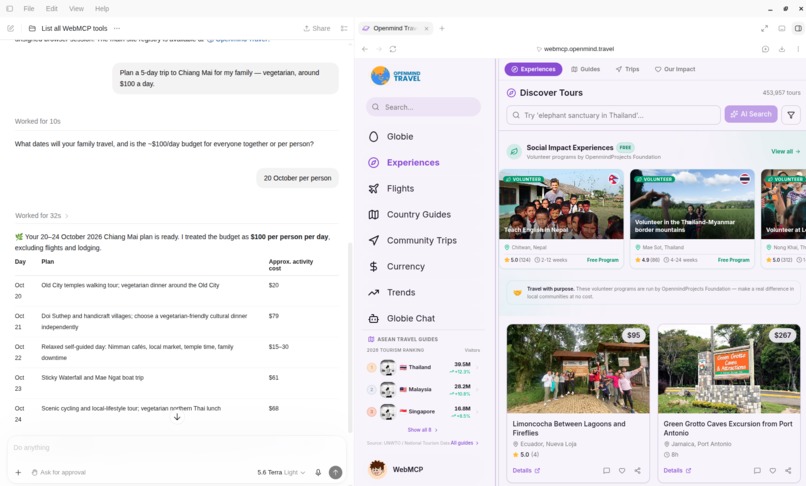806x486 pixels.
Task: Open the Thailand-Myanmar border mountains volunteer card
Action: tap(692, 219)
